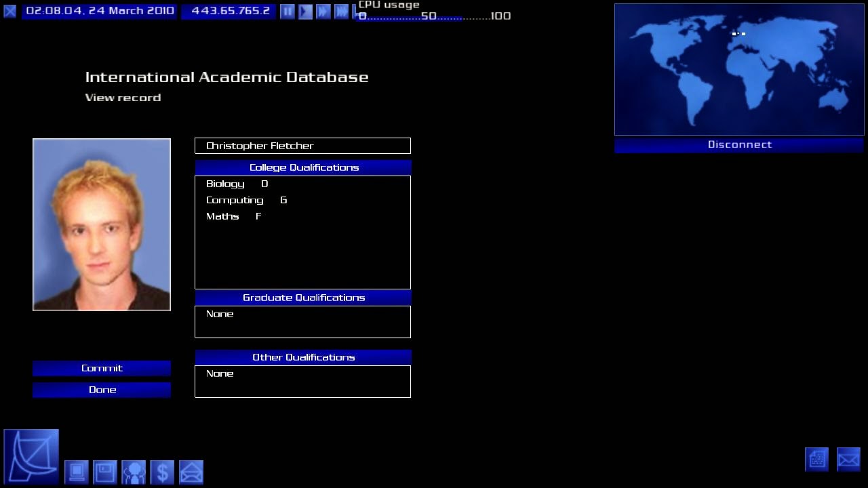The width and height of the screenshot is (868, 488).
Task: Check personnel status via the person icon
Action: pyautogui.click(x=134, y=472)
